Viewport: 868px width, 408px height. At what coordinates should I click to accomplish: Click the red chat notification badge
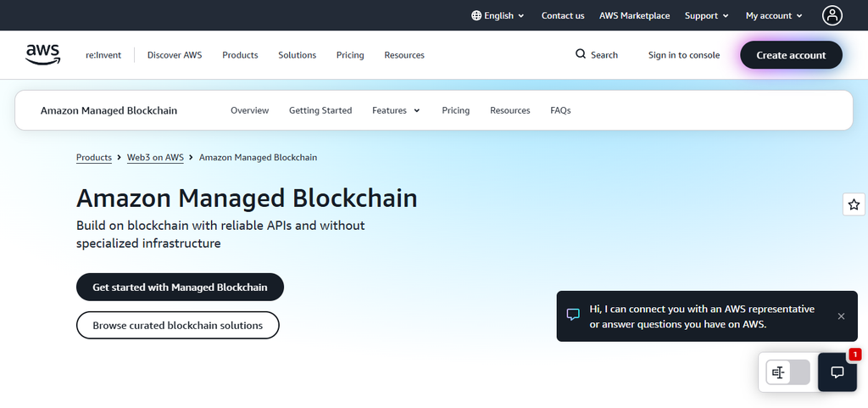tap(854, 354)
